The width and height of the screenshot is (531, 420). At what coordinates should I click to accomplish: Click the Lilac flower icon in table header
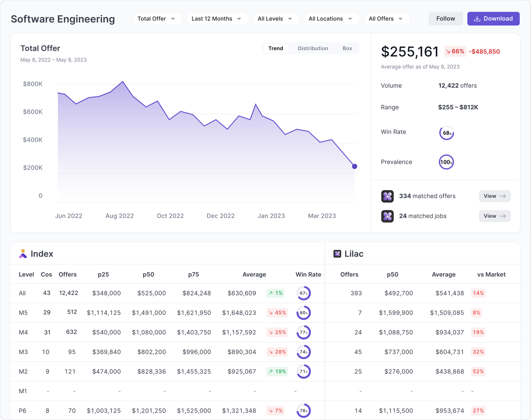tap(337, 253)
